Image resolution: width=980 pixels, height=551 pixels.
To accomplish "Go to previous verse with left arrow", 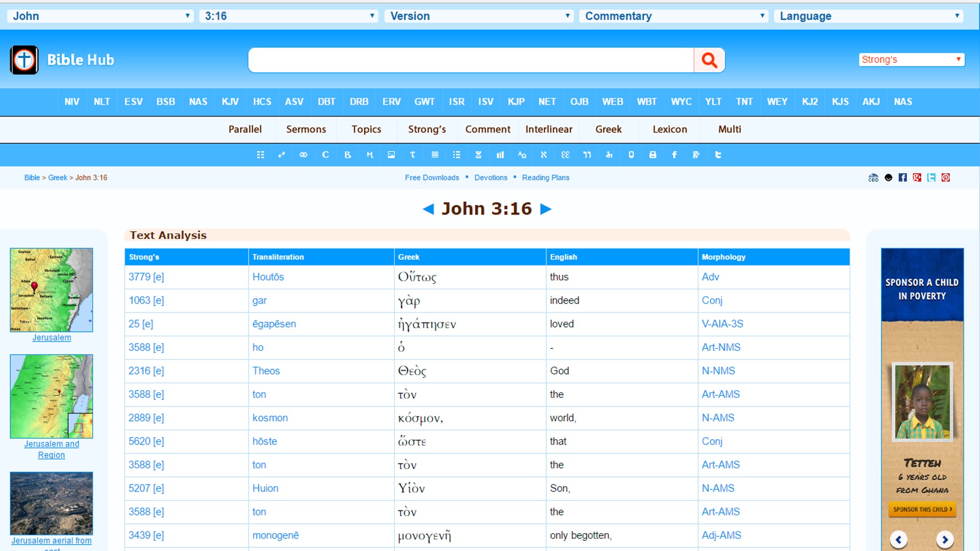I will 428,209.
